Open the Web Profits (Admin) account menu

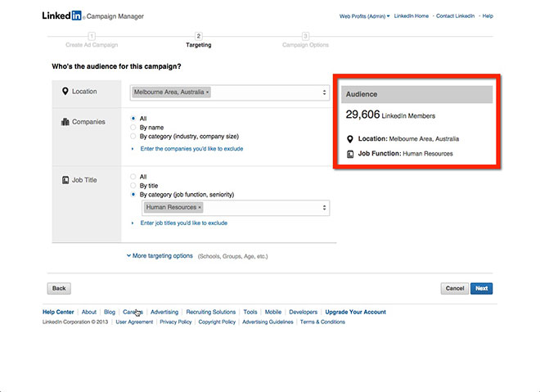tap(364, 16)
